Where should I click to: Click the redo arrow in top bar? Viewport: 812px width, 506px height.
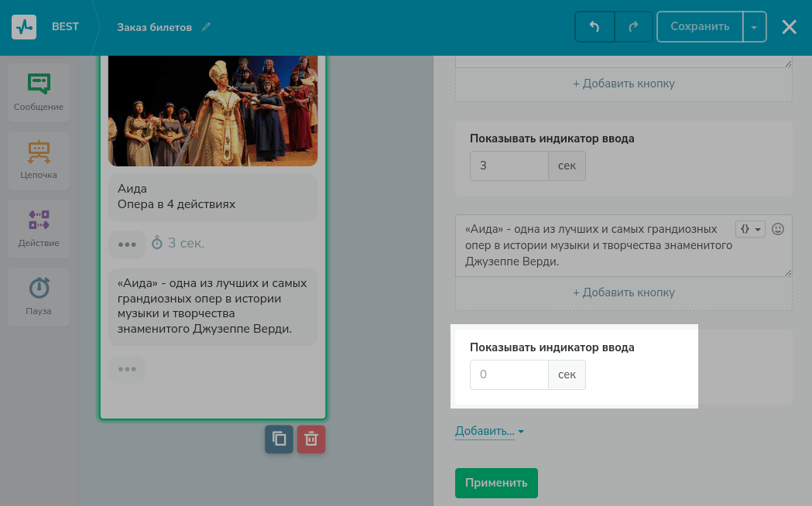[x=634, y=26]
